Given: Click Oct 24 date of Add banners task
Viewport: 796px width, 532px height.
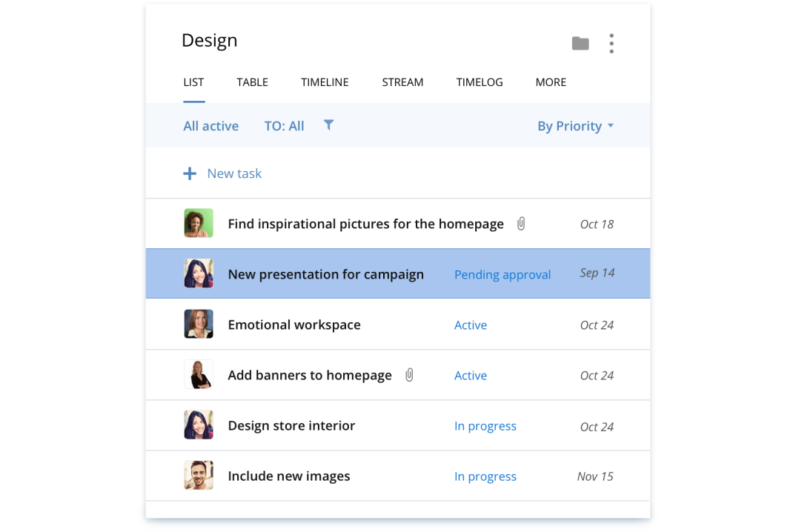Looking at the screenshot, I should pyautogui.click(x=597, y=375).
